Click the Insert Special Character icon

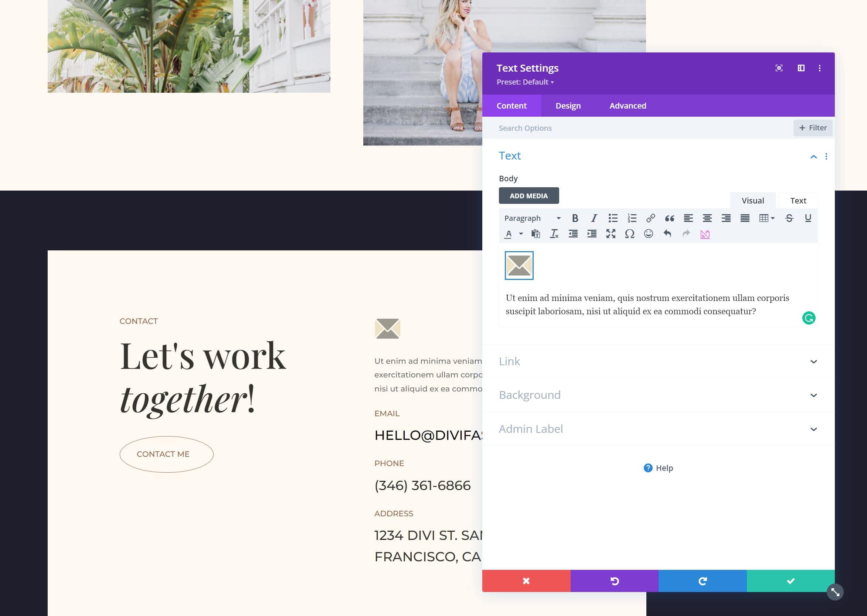629,234
